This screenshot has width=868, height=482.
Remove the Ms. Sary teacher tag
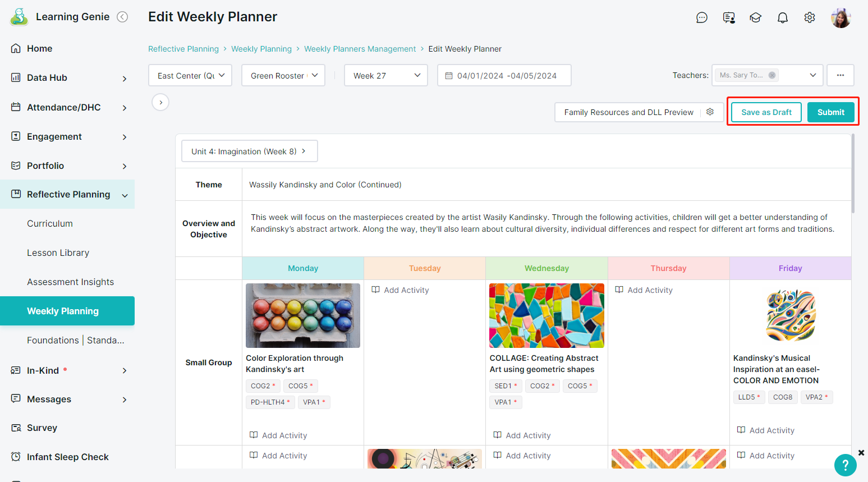point(772,75)
